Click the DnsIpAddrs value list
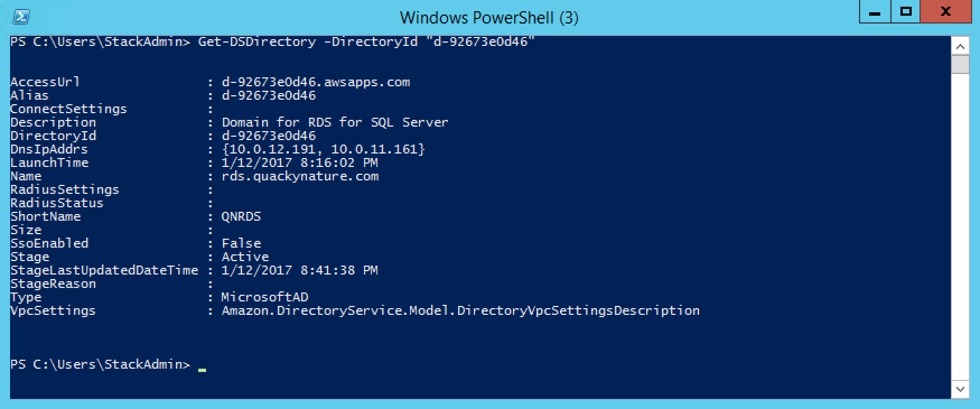Image resolution: width=980 pixels, height=409 pixels. point(323,149)
